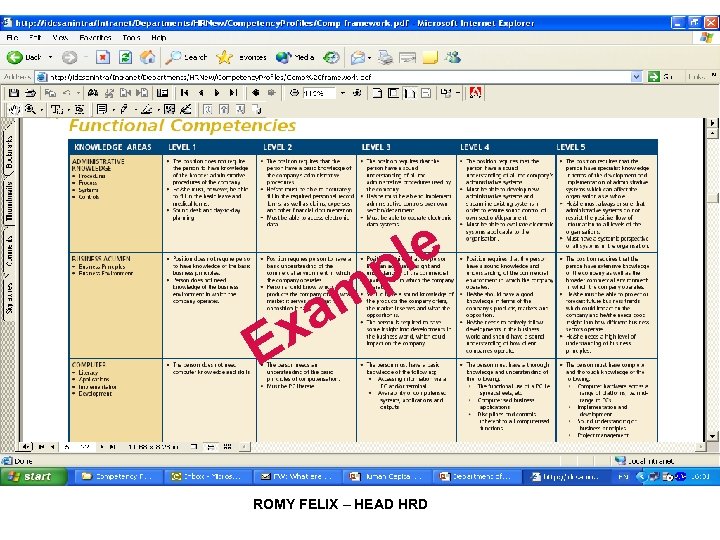The image size is (720, 540).
Task: Open the Signatures side tab
Action: click(x=9, y=298)
